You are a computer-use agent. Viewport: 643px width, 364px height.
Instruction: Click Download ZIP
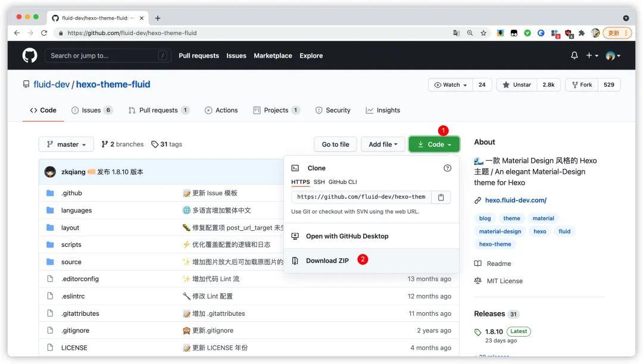point(371,261)
